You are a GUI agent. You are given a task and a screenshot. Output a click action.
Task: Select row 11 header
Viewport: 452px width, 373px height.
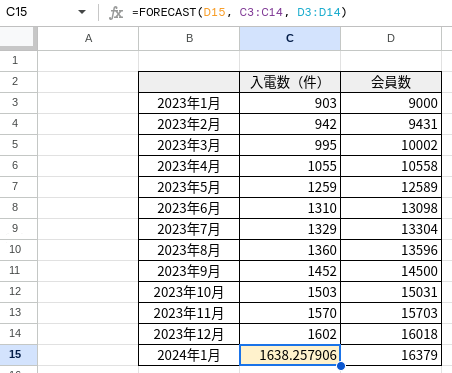tap(18, 271)
